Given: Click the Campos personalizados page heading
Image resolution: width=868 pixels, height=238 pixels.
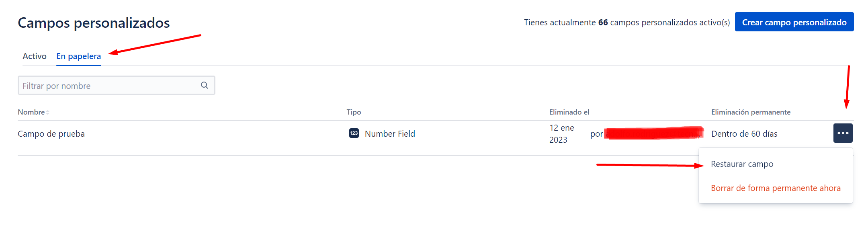Looking at the screenshot, I should click(94, 23).
